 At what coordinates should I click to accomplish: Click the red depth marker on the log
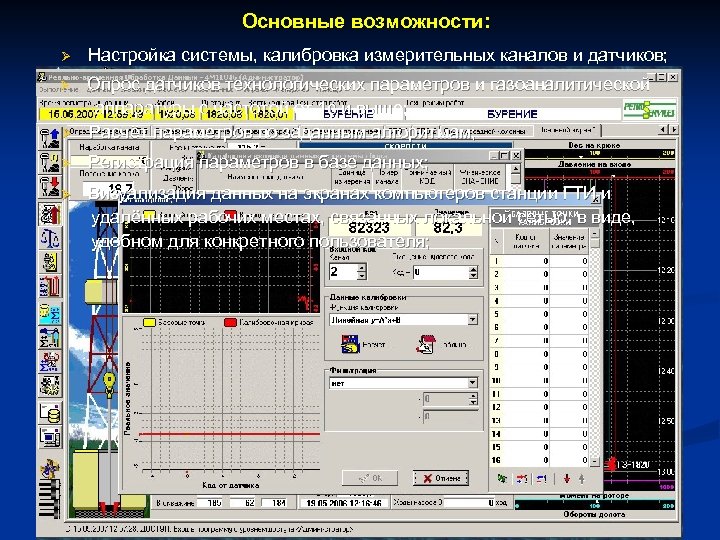tap(611, 464)
